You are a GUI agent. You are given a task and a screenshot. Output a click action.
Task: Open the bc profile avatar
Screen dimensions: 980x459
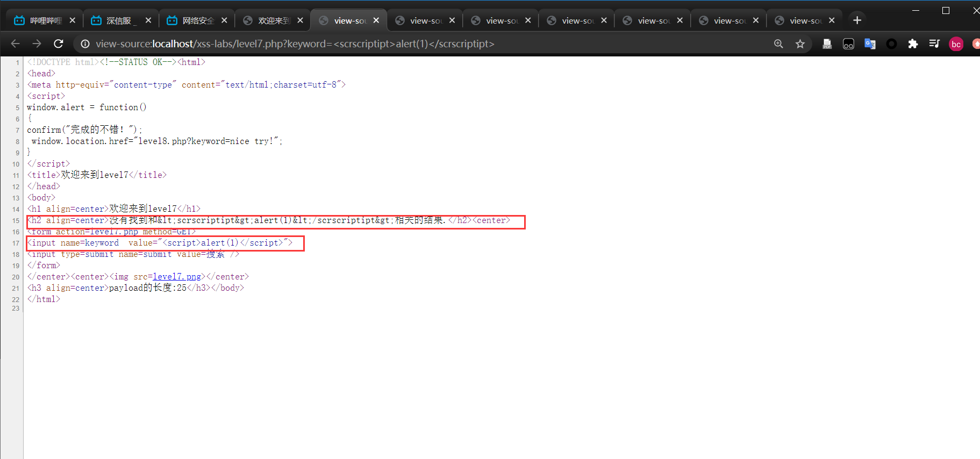tap(956, 44)
